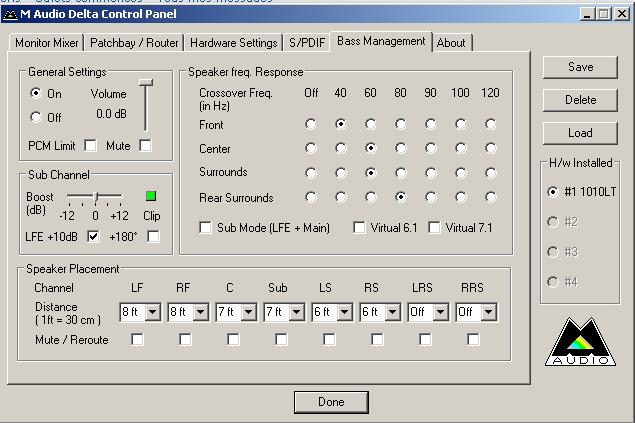Set Front crossover frequency to 80 Hz

[x=401, y=125]
